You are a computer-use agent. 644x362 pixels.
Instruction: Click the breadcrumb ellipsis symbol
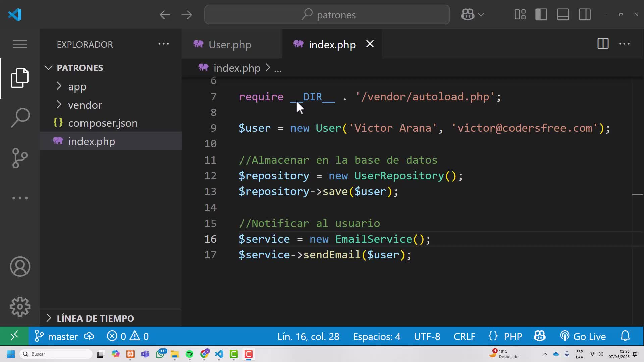click(x=278, y=69)
